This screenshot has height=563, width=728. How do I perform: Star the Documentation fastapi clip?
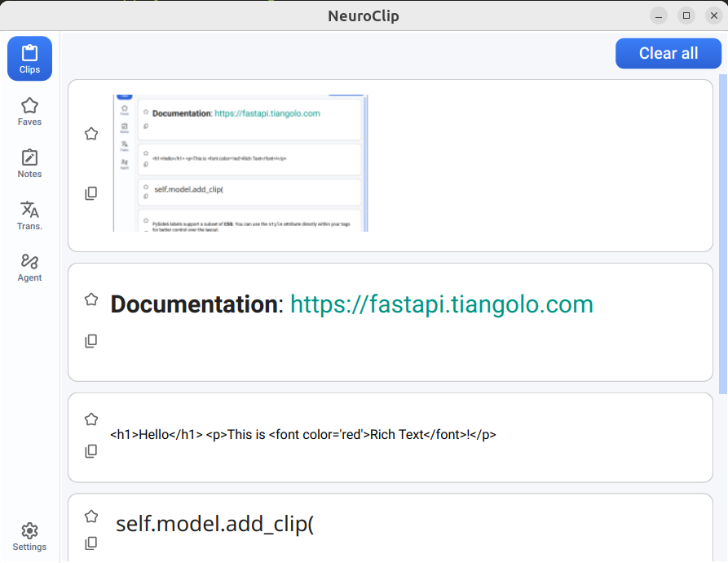tap(91, 299)
